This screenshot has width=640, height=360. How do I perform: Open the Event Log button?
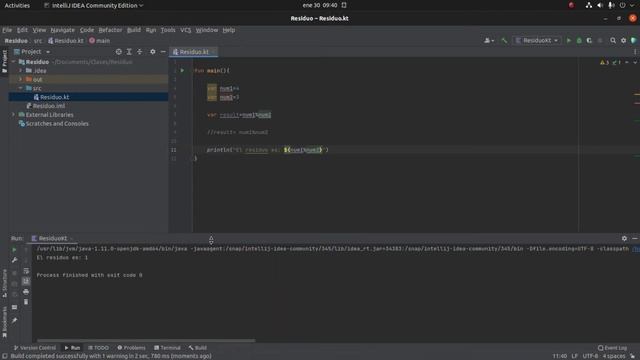(x=612, y=348)
